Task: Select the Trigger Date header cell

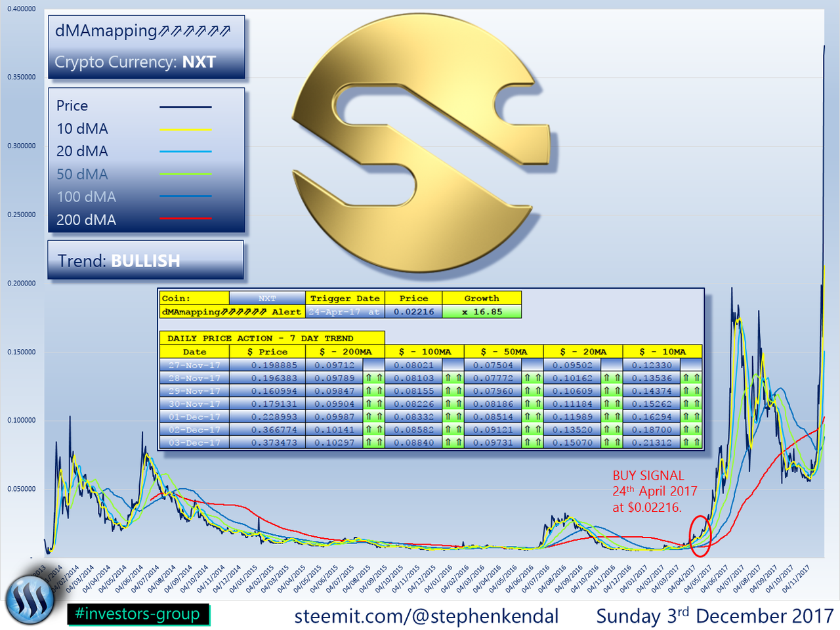Action: [345, 299]
